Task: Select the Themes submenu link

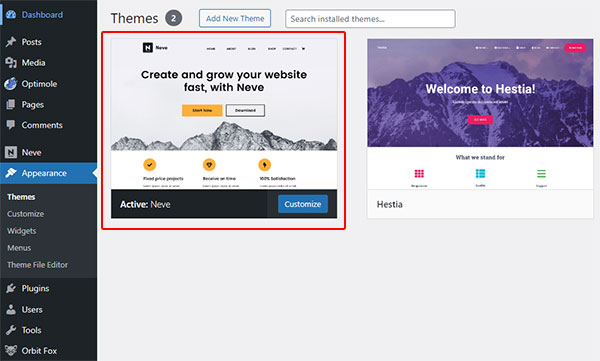Action: tap(21, 197)
